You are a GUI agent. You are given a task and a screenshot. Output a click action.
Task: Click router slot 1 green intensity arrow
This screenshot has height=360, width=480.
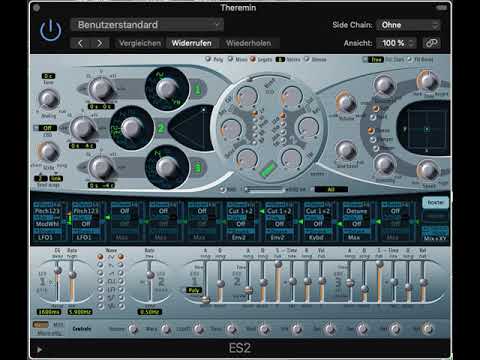point(69,218)
